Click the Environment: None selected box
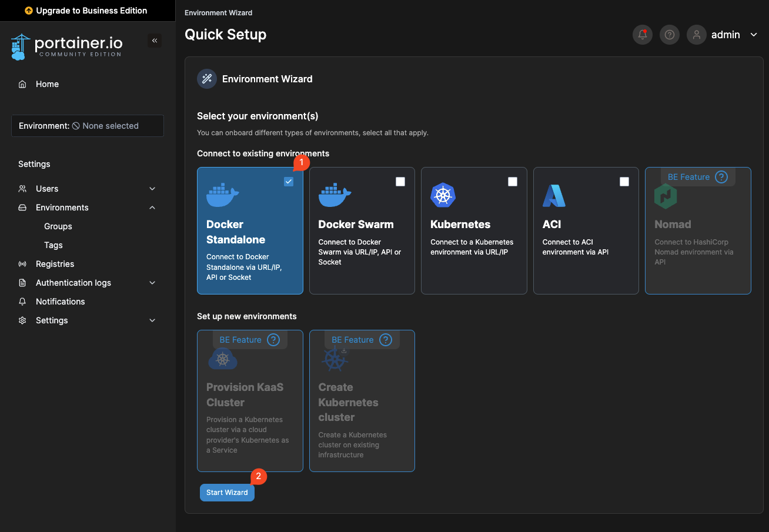Screen dimensions: 769x532 click(88, 126)
